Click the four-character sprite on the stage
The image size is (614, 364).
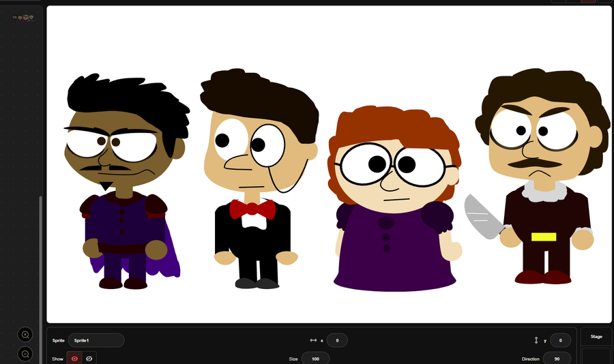click(x=337, y=180)
